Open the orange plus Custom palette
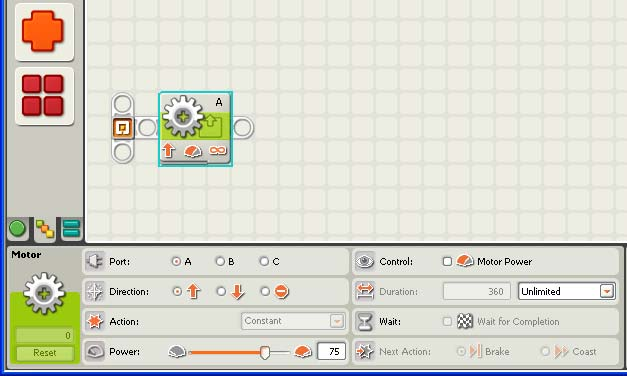This screenshot has width=627, height=376. [44, 32]
